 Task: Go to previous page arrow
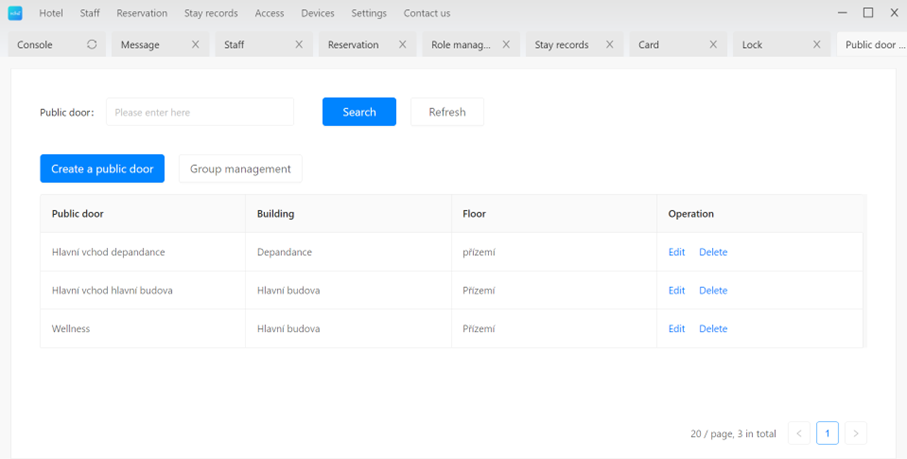tap(799, 434)
